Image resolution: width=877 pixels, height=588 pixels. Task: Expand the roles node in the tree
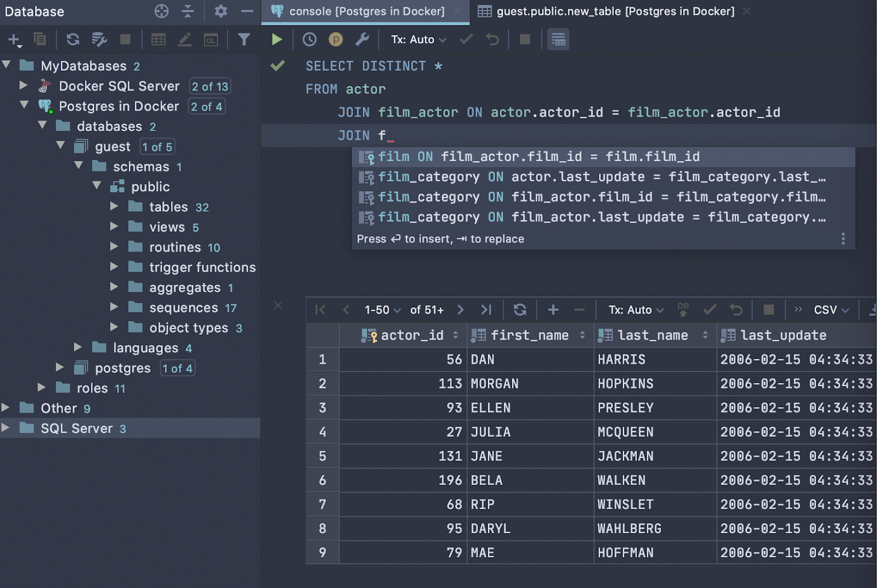point(42,387)
